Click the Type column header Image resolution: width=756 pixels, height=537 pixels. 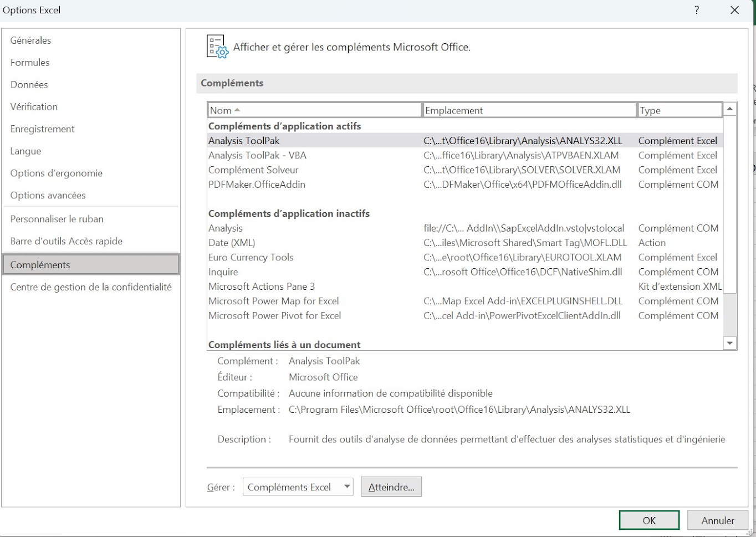click(x=679, y=110)
